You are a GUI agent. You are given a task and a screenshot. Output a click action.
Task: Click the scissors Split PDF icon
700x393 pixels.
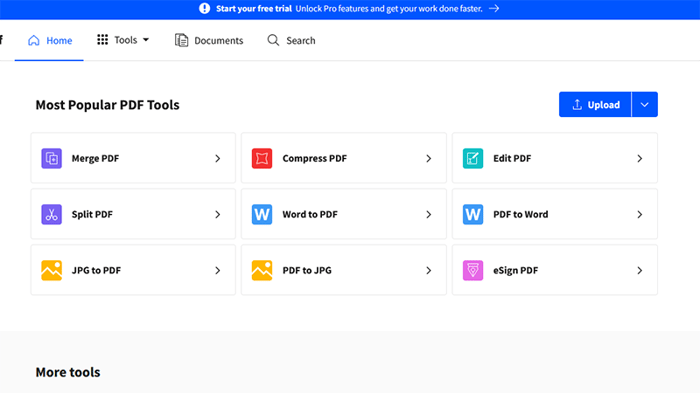click(52, 214)
